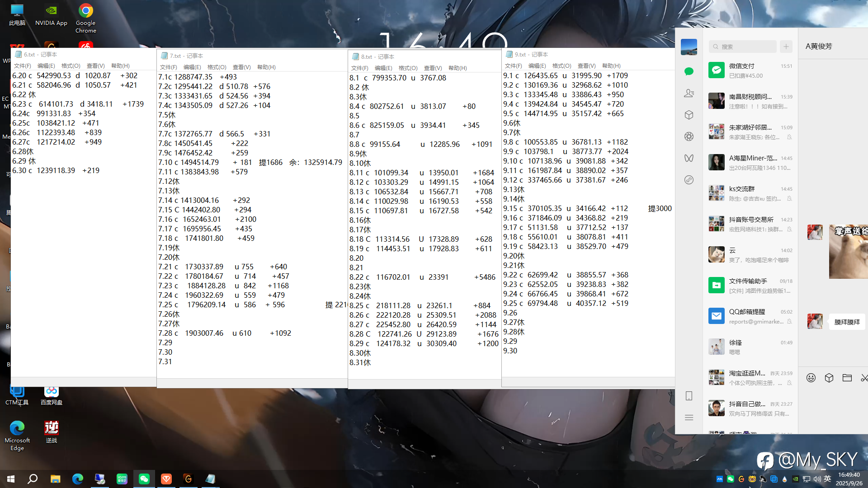Screen dimensions: 868x488
Task: Expand 帮助(H) menu in 9.txt Notepad
Action: pos(611,66)
